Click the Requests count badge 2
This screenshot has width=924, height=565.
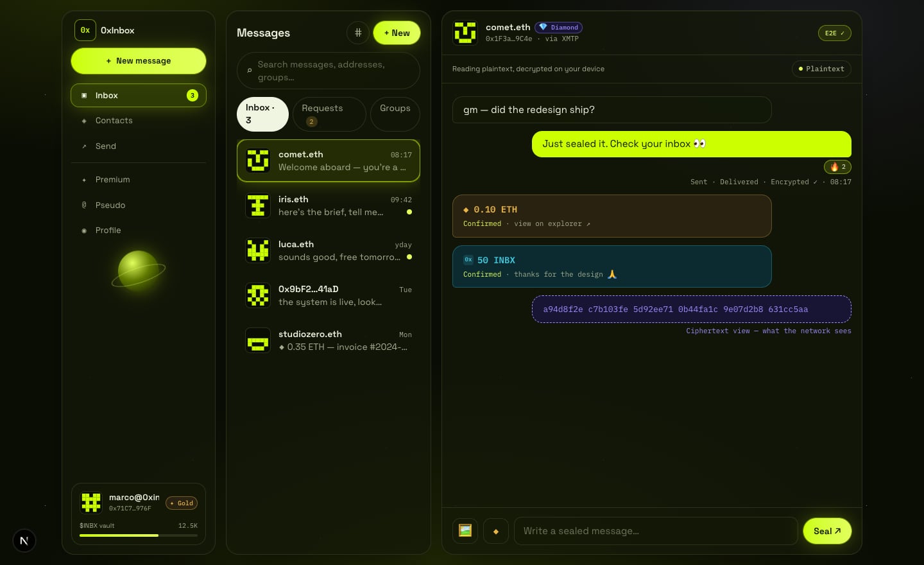[x=312, y=121]
